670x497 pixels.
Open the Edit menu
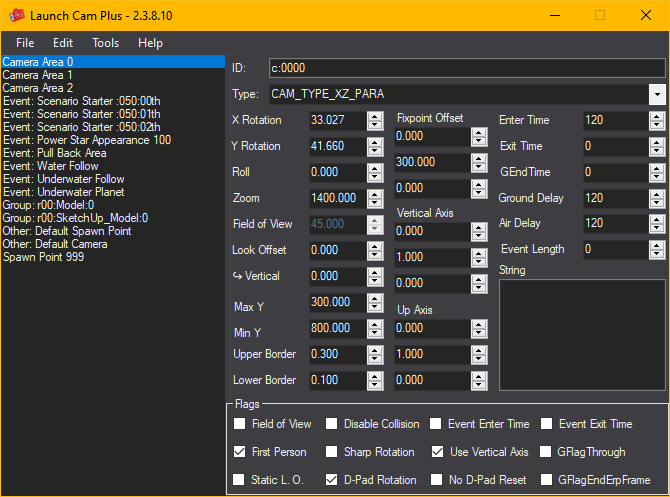coord(63,43)
